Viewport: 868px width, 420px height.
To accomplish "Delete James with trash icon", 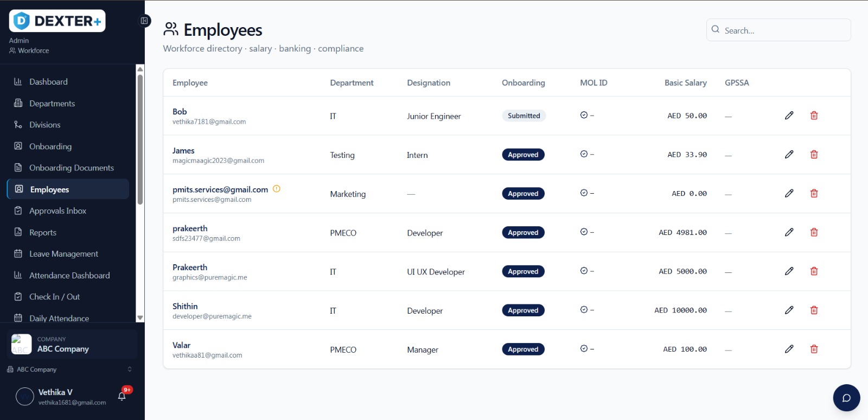I will 814,154.
